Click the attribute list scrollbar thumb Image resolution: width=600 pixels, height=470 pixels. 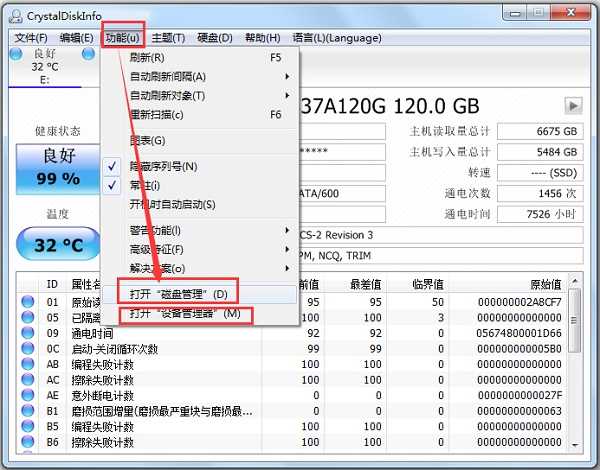click(x=575, y=321)
